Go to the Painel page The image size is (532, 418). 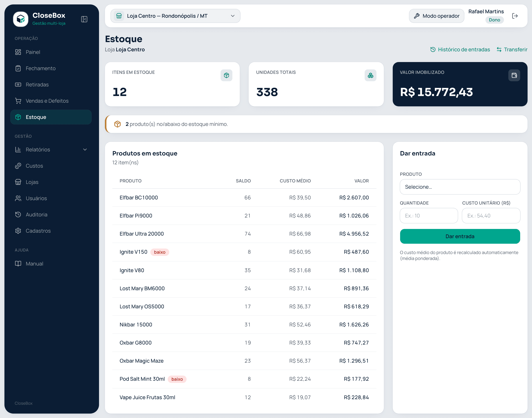(51, 52)
